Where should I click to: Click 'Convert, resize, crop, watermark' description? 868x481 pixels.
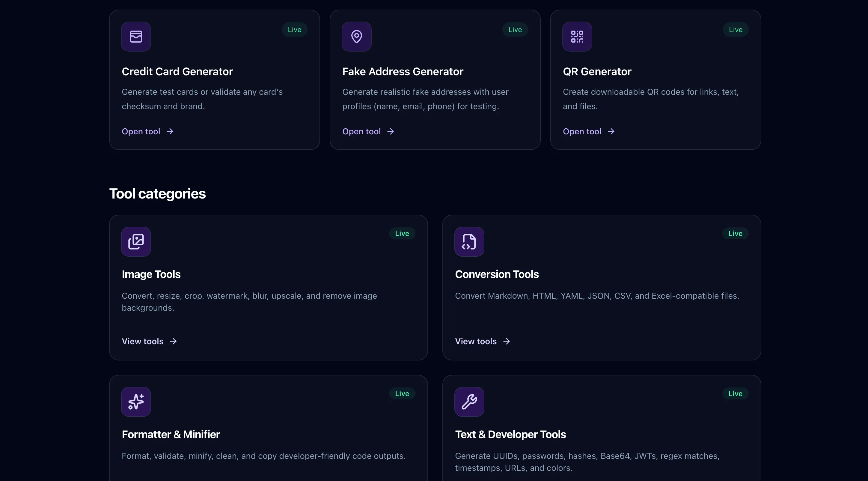[249, 302]
